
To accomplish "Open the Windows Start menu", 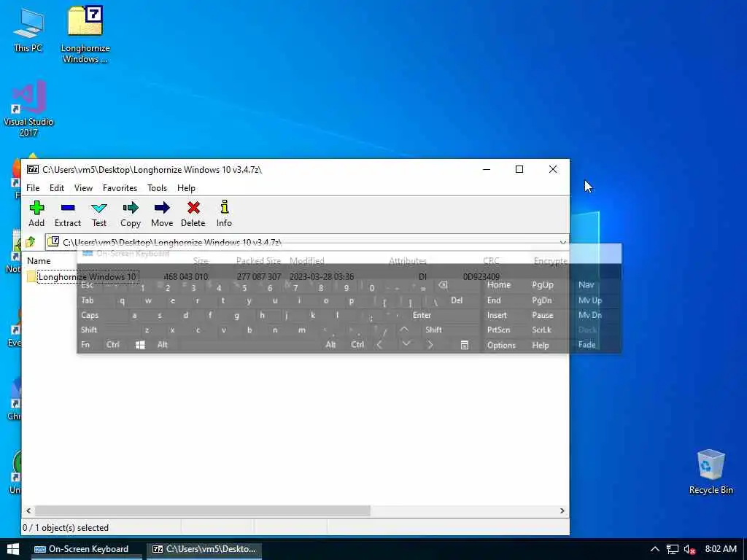I will 13,549.
